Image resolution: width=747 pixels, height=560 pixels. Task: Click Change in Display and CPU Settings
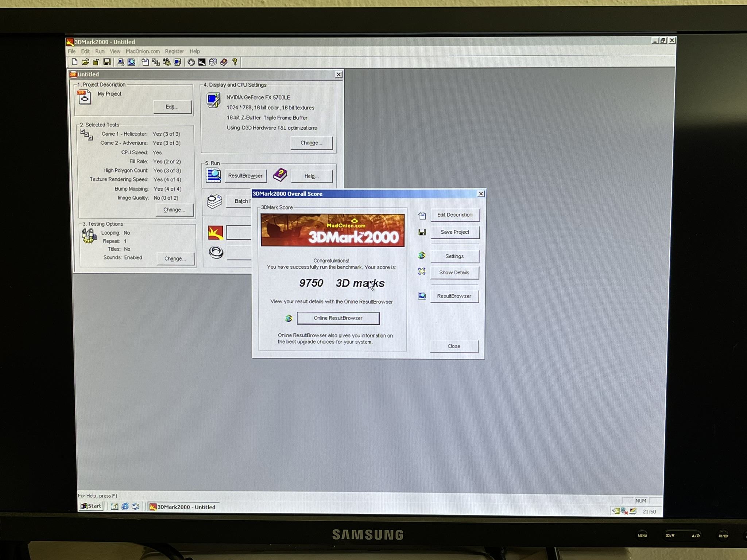[x=311, y=143]
